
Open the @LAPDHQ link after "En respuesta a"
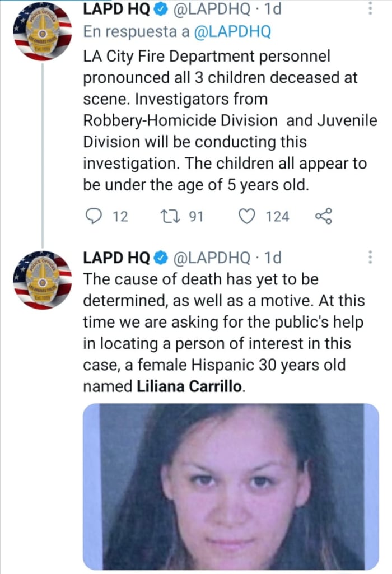pos(232,32)
